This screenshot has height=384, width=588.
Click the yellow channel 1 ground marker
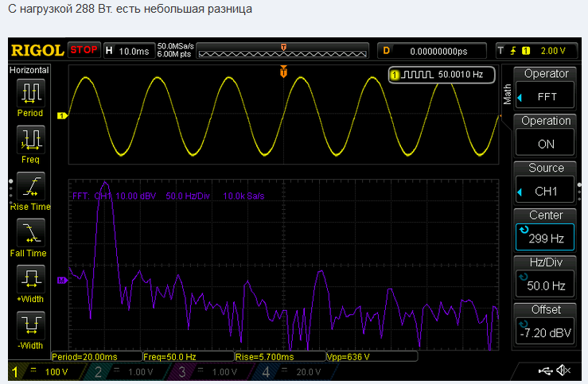[x=62, y=116]
